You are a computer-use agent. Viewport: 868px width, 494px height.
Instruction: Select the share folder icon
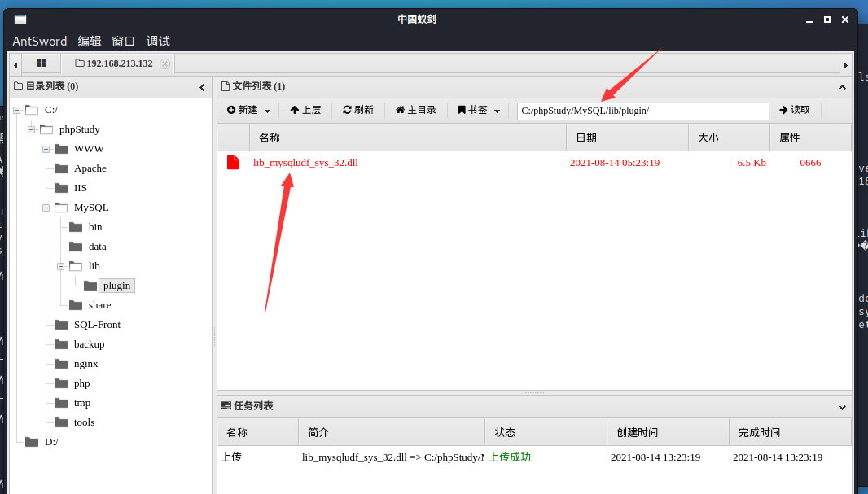[x=76, y=305]
